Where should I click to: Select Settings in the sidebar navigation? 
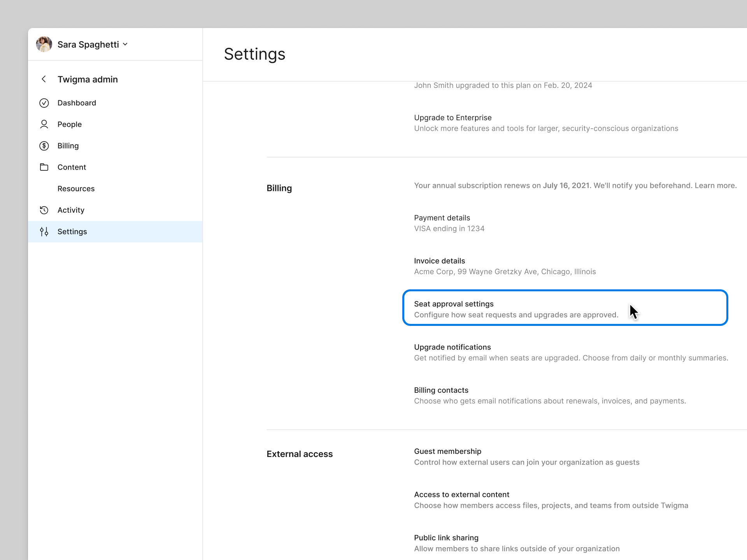pyautogui.click(x=72, y=231)
